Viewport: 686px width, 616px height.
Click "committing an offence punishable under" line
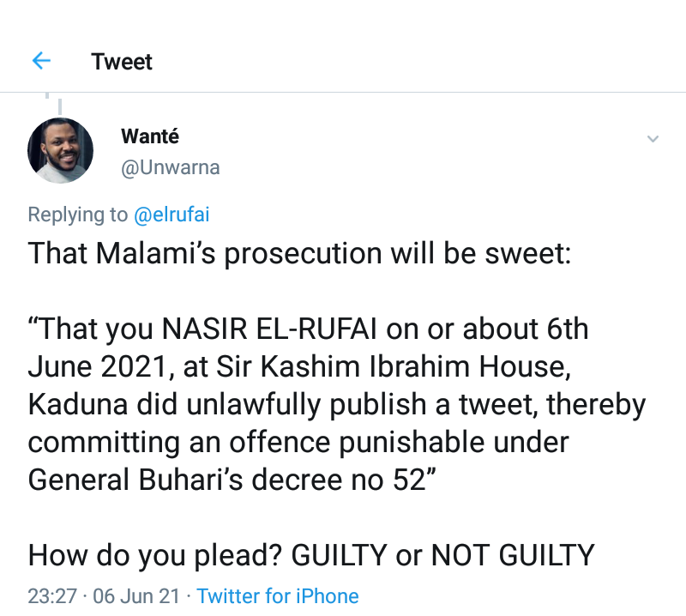[x=298, y=443]
